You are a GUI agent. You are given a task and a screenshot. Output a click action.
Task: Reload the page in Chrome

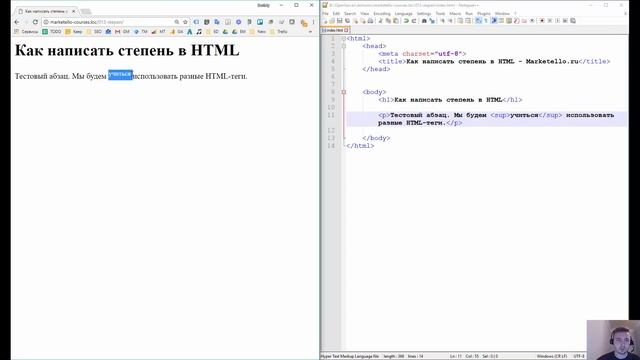click(x=35, y=22)
